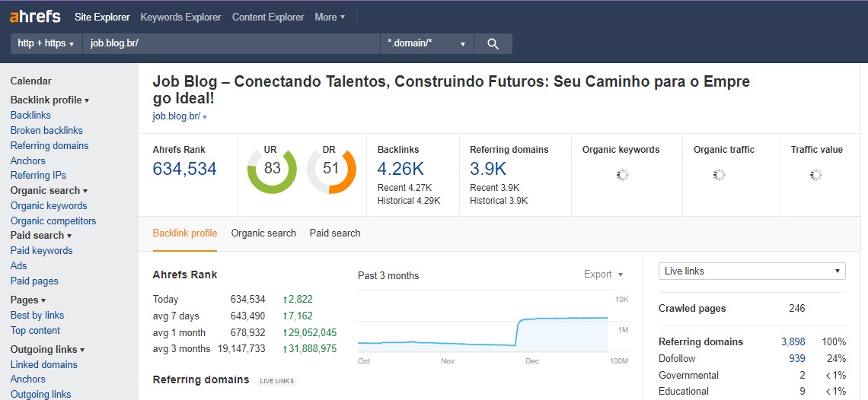
Task: Click the Organic keywords loading spinner
Action: (x=623, y=175)
